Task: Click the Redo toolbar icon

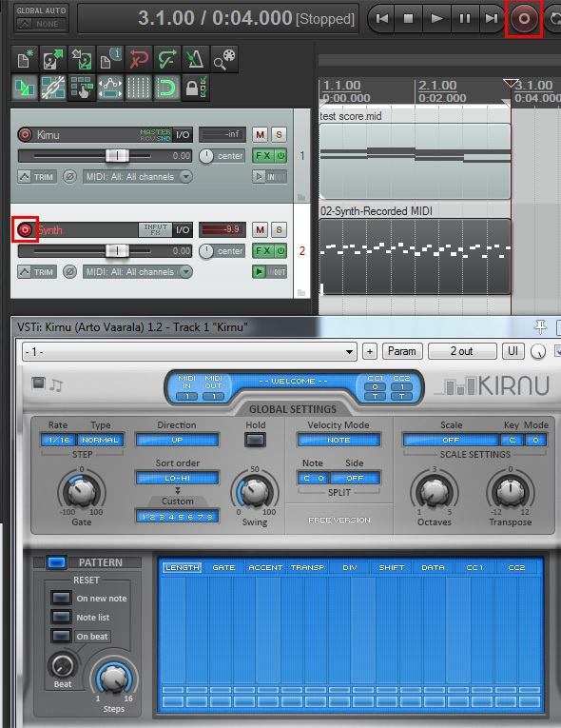Action: click(166, 59)
